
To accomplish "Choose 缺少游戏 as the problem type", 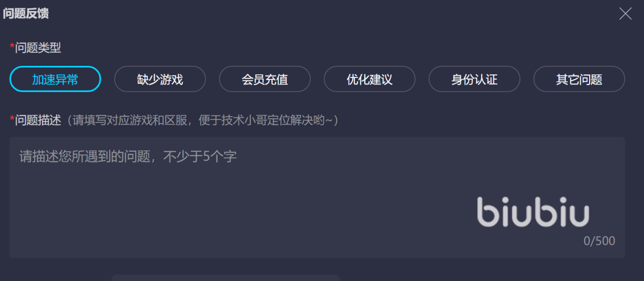I will click(160, 79).
